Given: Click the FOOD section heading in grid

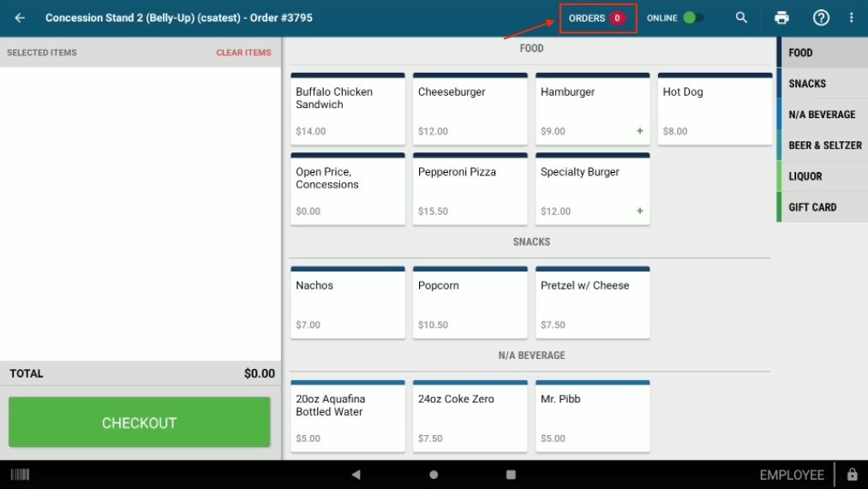Looking at the screenshot, I should [531, 48].
